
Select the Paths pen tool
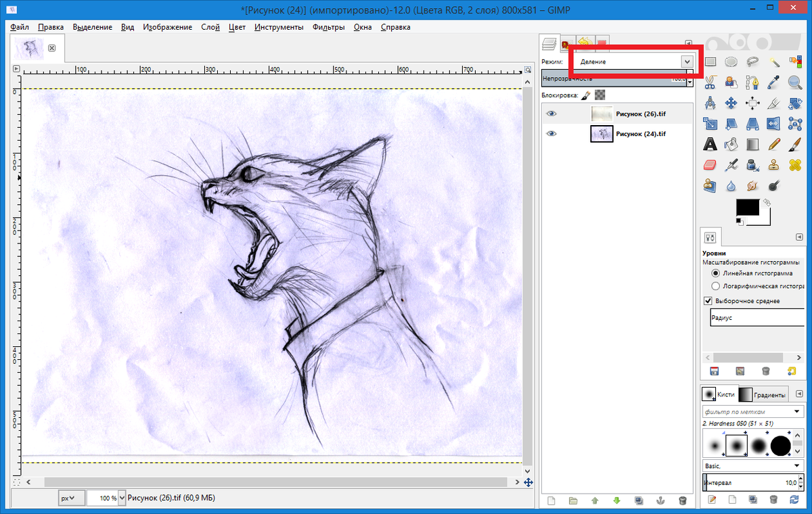[752, 83]
